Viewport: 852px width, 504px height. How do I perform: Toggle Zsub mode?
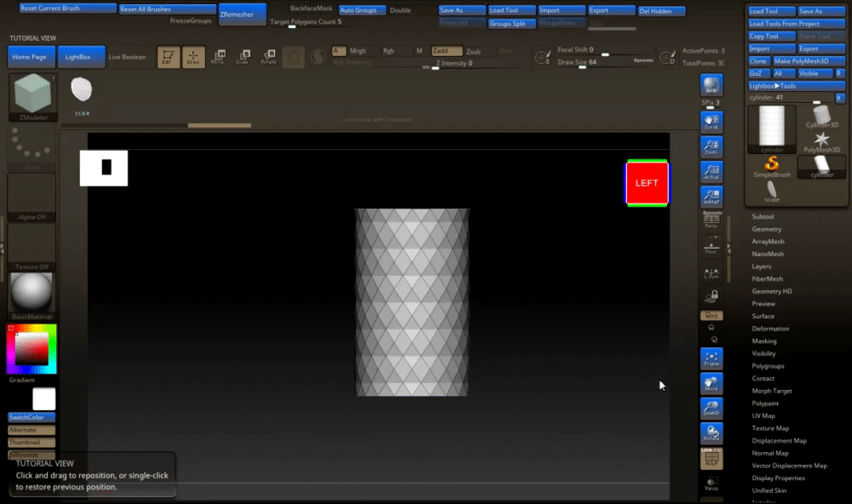pos(473,52)
